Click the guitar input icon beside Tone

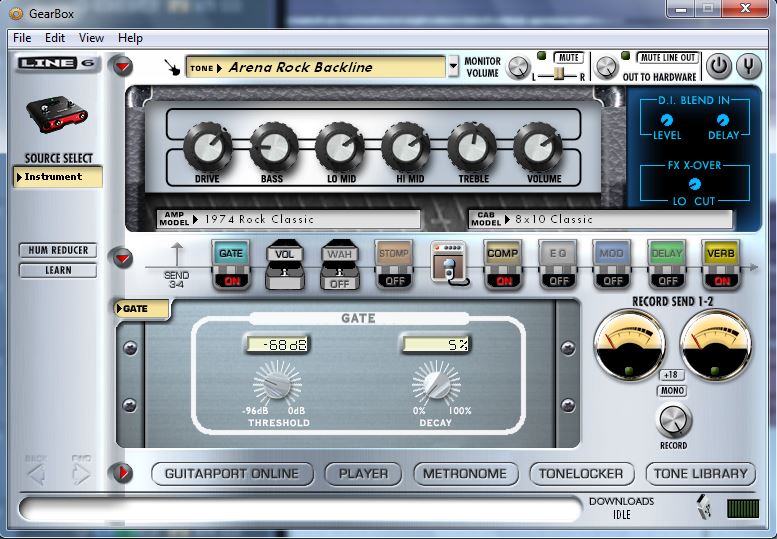(x=172, y=67)
